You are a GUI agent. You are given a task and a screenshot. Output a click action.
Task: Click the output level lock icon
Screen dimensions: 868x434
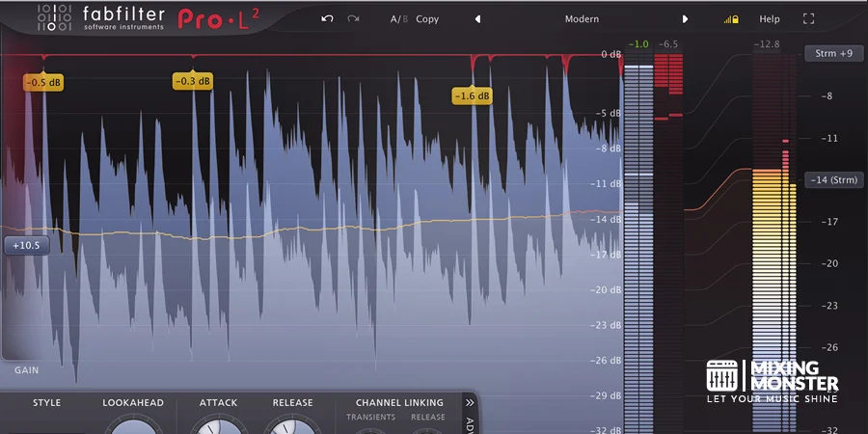pyautogui.click(x=731, y=19)
